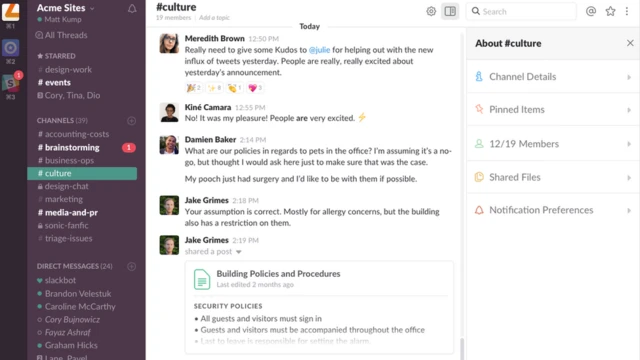Click Meredith Brown's avatar
The width and height of the screenshot is (640, 360).
coord(169,43)
